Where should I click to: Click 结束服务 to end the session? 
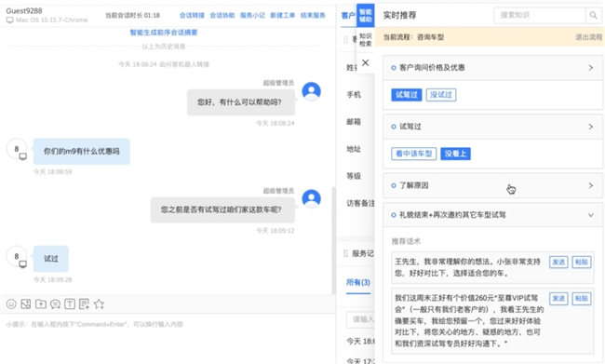[313, 16]
